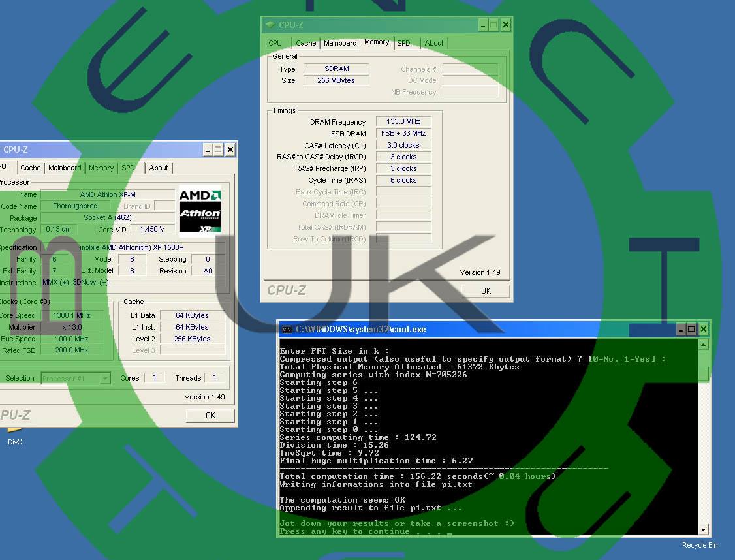Maximize the cmd.exe window

[x=691, y=330]
